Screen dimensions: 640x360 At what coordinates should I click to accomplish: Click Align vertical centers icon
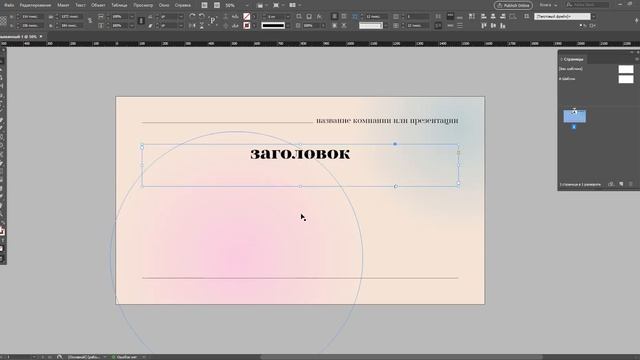[x=493, y=26]
